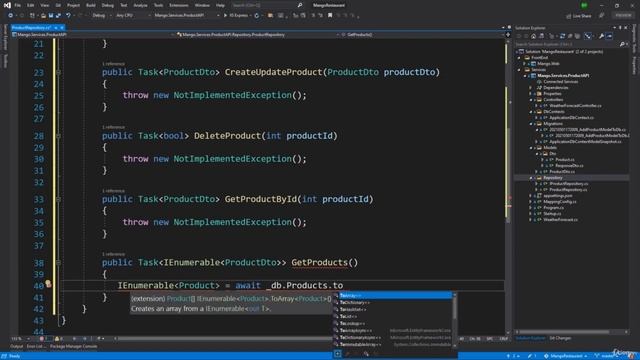This screenshot has width=640, height=360.
Task: Select the Migrations folder
Action: (552, 124)
